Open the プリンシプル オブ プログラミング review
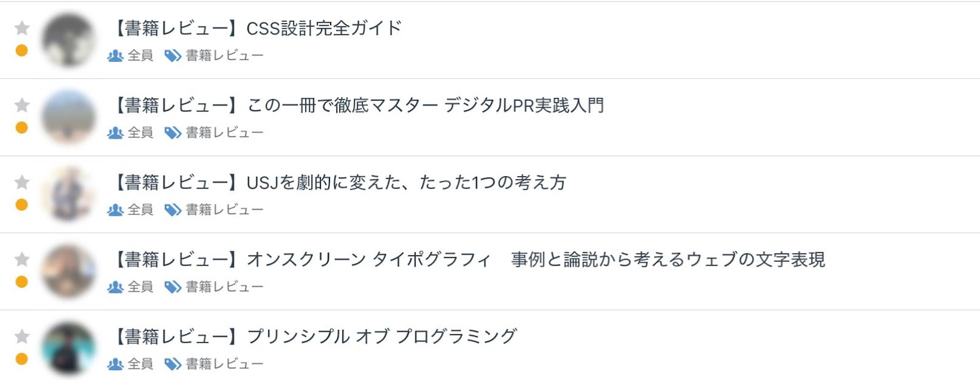 313,336
